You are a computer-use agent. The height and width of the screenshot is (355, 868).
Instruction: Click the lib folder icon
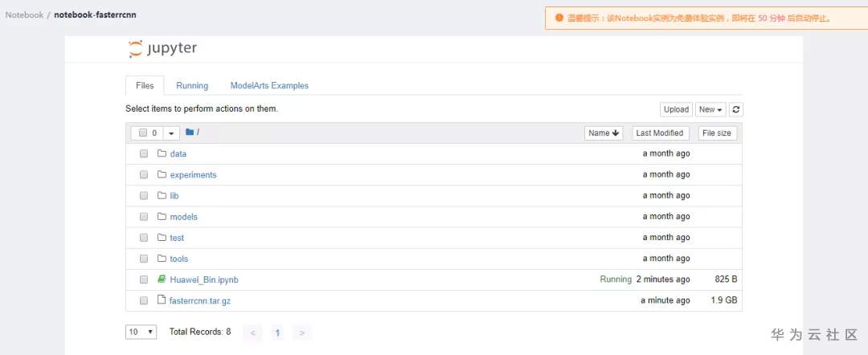[162, 195]
